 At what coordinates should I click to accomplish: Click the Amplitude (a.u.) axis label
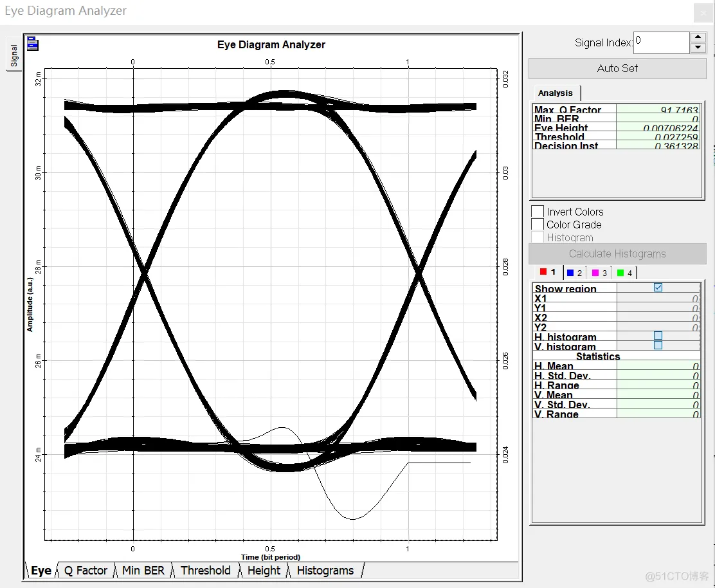30,304
